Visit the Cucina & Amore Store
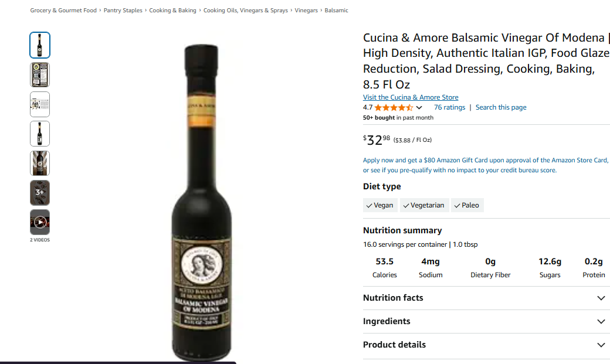 [411, 97]
